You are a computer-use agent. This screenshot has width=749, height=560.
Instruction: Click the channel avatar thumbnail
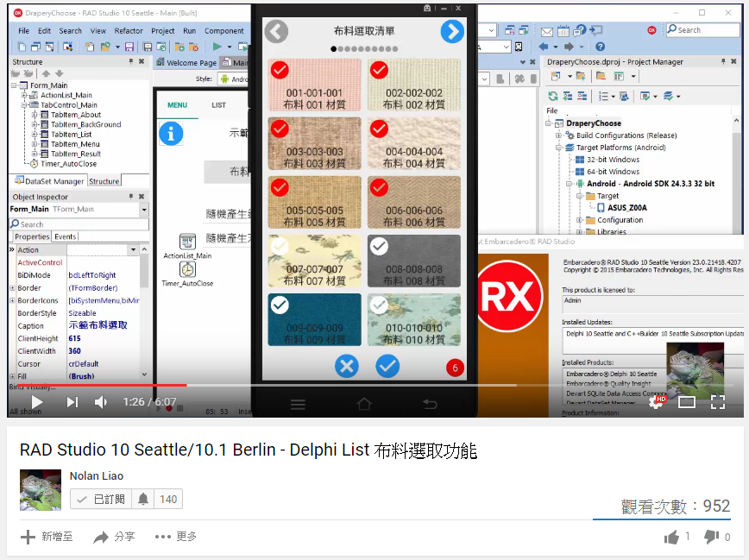coord(41,490)
